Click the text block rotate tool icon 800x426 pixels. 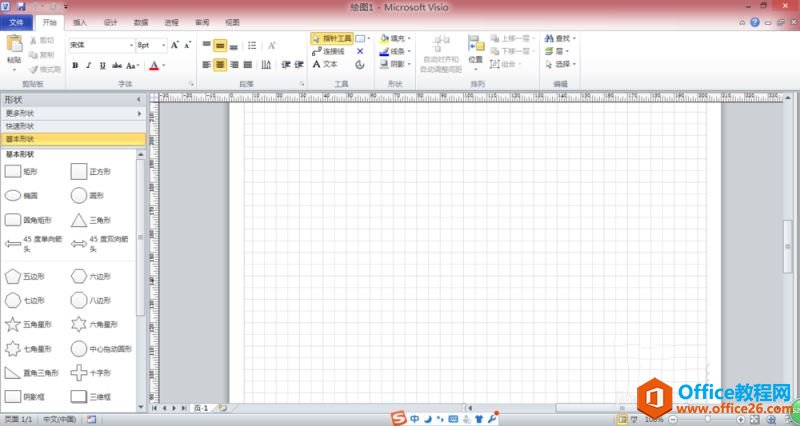[360, 65]
